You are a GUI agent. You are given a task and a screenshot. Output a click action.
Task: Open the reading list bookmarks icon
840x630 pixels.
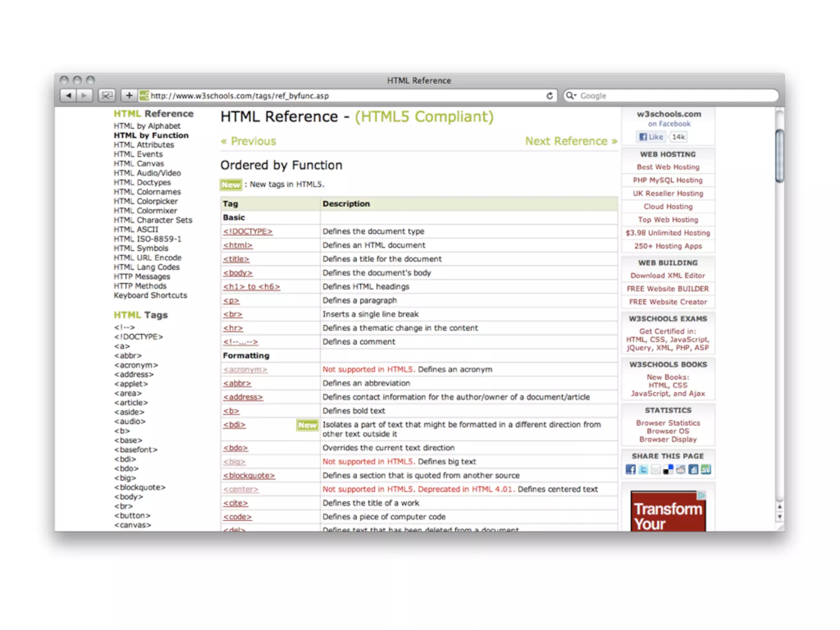click(x=107, y=96)
